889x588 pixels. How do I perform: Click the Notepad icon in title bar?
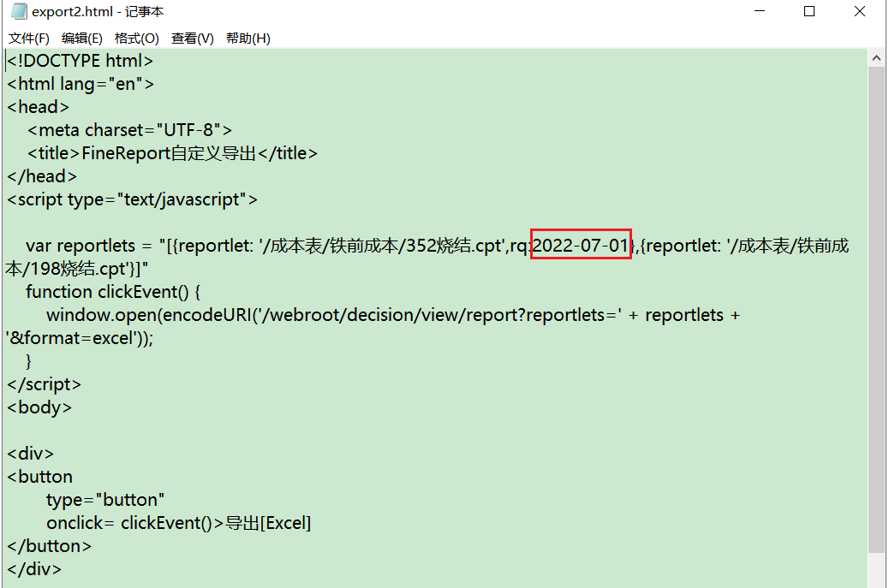[x=19, y=11]
